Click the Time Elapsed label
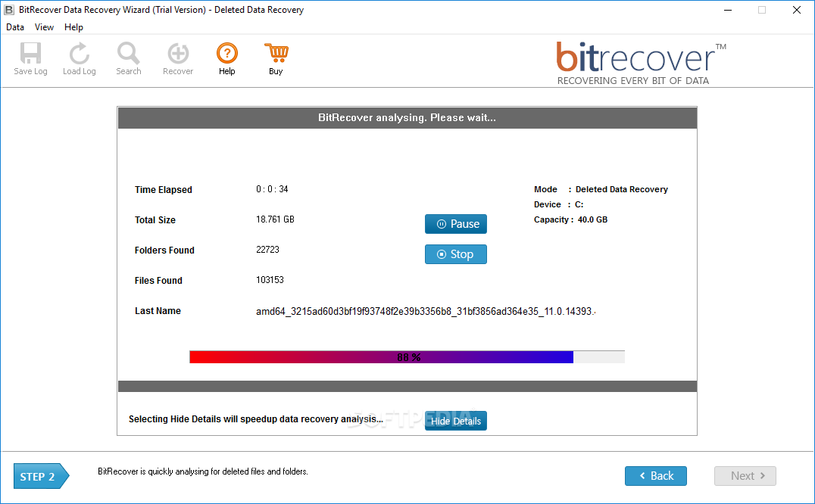The image size is (815, 504). pos(163,190)
